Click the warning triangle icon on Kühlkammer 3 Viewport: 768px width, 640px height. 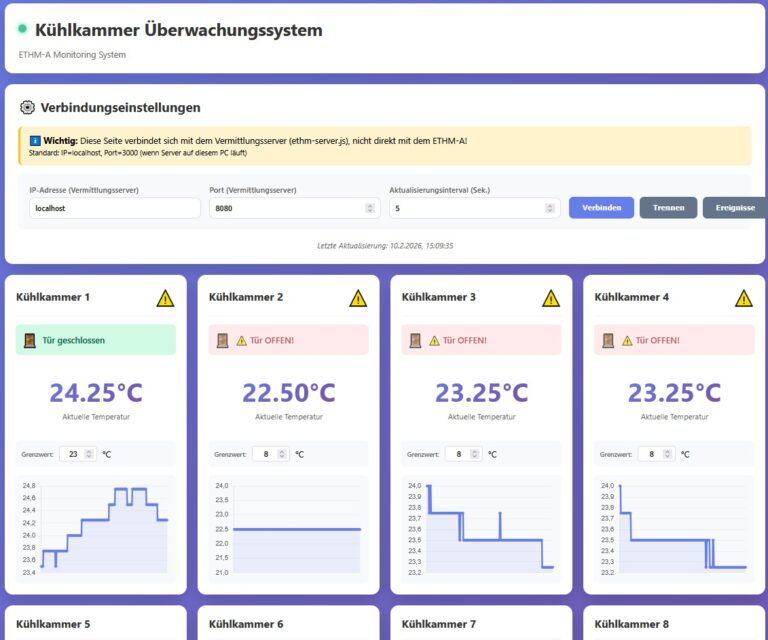pyautogui.click(x=551, y=298)
